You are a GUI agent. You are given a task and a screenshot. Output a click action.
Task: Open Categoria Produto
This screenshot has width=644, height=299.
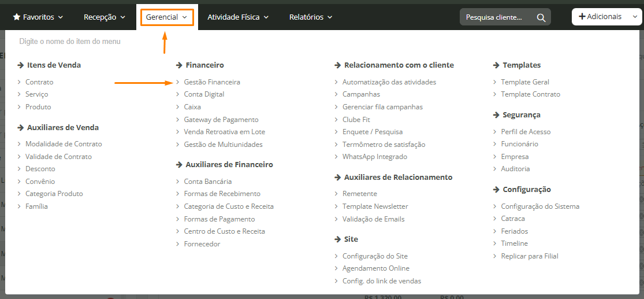54,194
